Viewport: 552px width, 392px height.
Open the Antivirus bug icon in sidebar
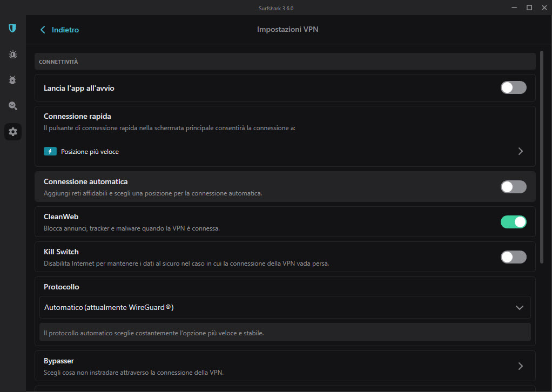pyautogui.click(x=12, y=80)
